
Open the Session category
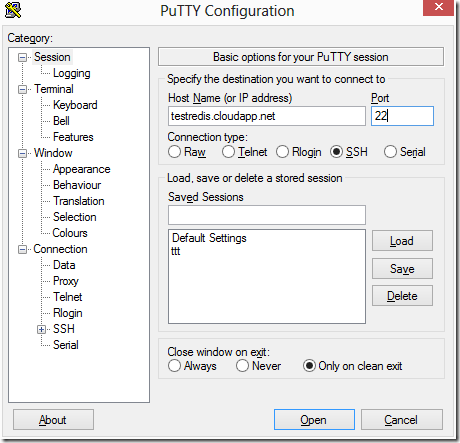pyautogui.click(x=52, y=57)
